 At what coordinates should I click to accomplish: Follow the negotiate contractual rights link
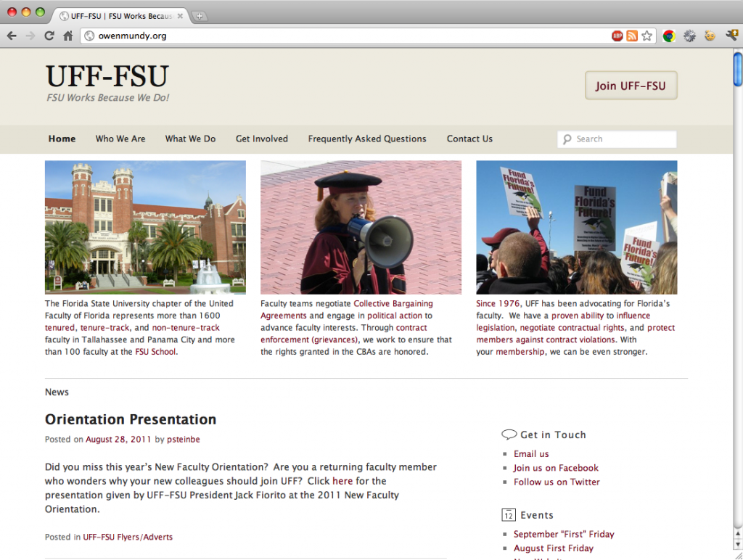click(572, 328)
